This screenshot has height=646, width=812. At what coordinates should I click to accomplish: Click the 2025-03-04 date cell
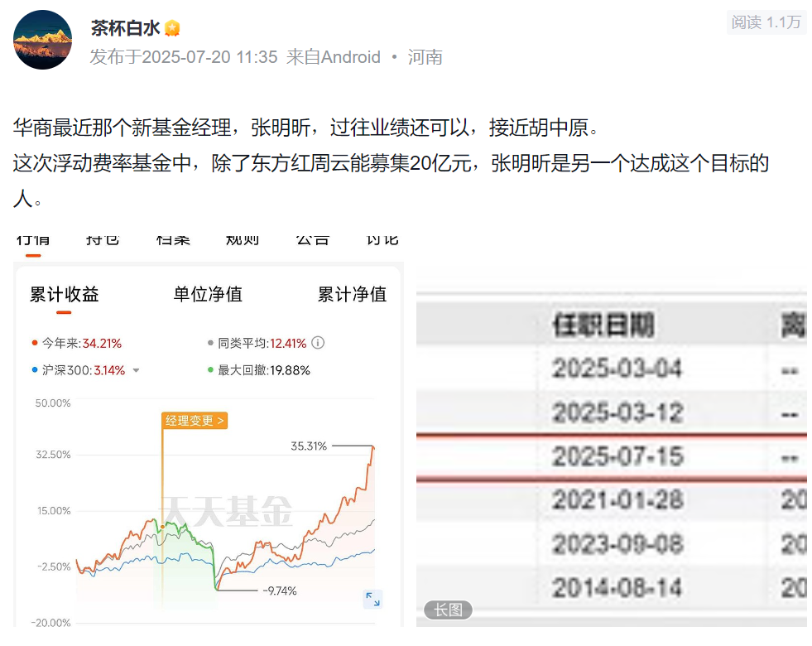tap(617, 369)
